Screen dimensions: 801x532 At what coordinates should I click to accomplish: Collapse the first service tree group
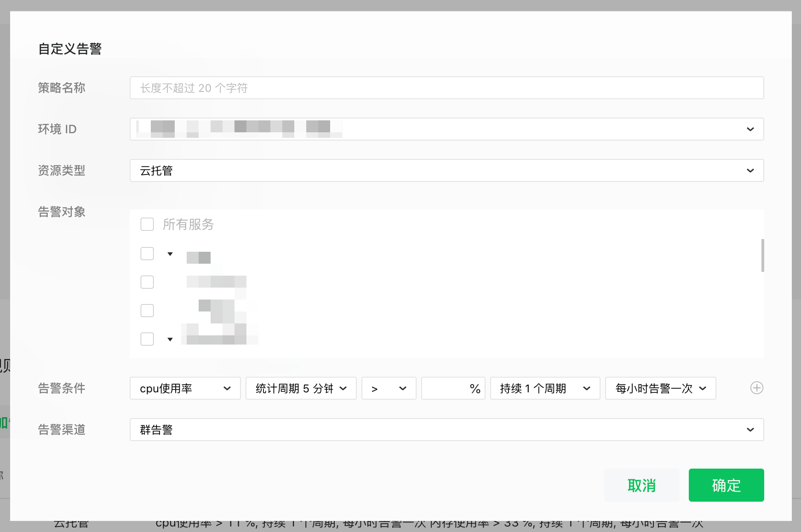pyautogui.click(x=170, y=254)
